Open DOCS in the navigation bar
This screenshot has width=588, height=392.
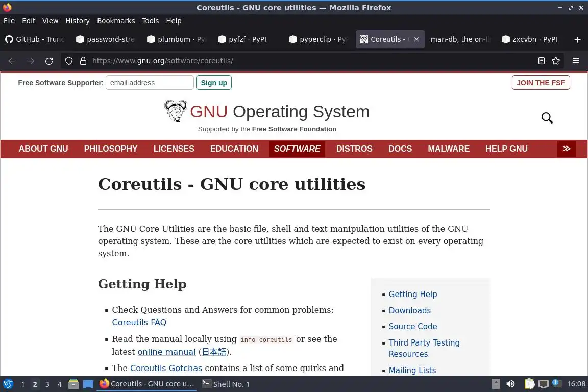400,149
